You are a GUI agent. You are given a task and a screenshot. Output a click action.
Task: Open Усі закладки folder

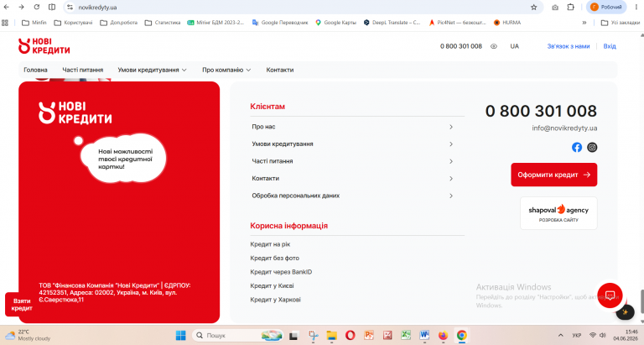click(x=621, y=23)
